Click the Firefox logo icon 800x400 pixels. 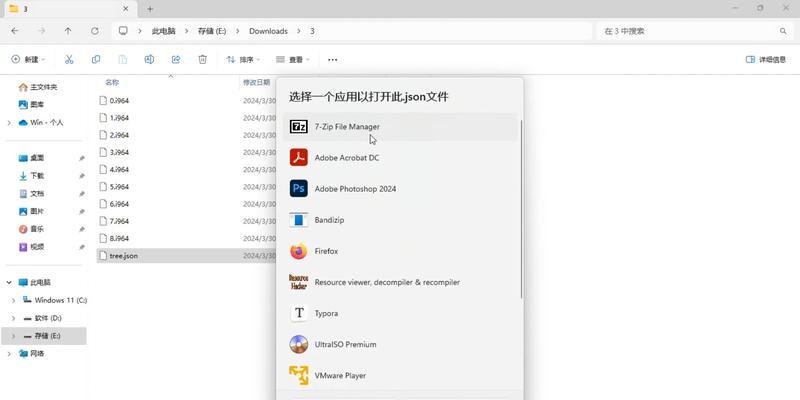pyautogui.click(x=298, y=251)
